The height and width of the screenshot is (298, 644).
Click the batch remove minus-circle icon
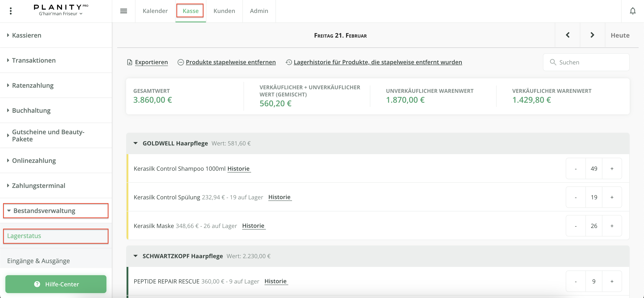pyautogui.click(x=180, y=62)
